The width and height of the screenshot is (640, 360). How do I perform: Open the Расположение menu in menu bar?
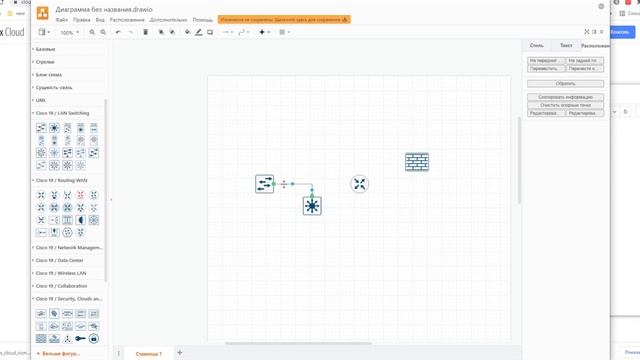pyautogui.click(x=127, y=20)
